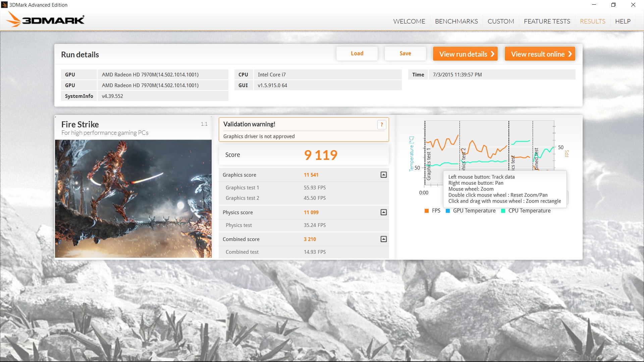The image size is (644, 362).
Task: Switch to the CUSTOM tab
Action: 501,21
